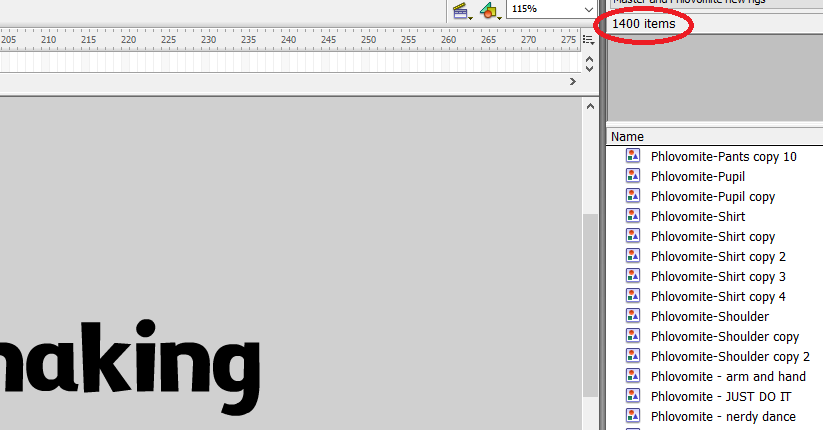Viewport: 823px width, 430px height.
Task: Select Phlovomite-Shirt copy library item
Action: coord(714,236)
